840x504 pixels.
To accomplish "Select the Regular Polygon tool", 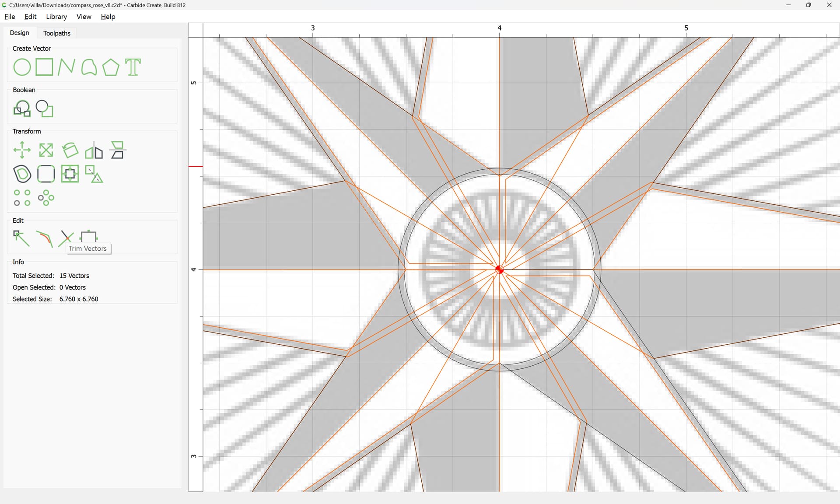I will [x=111, y=67].
